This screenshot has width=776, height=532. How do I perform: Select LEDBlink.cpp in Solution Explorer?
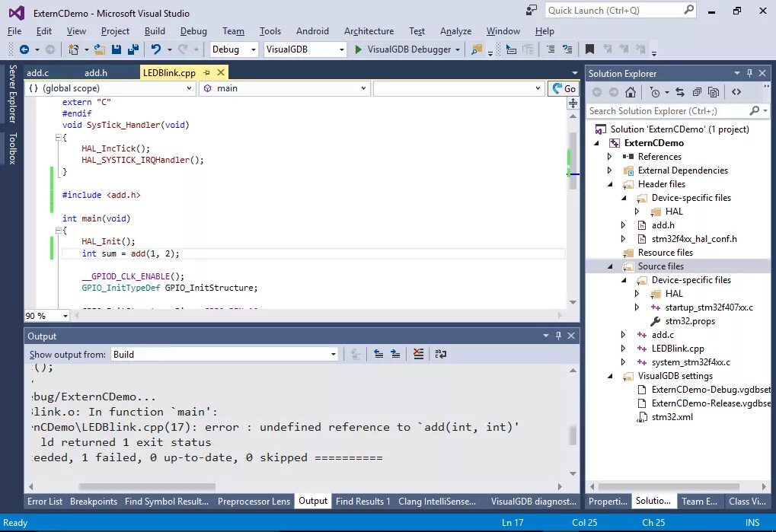coord(678,349)
